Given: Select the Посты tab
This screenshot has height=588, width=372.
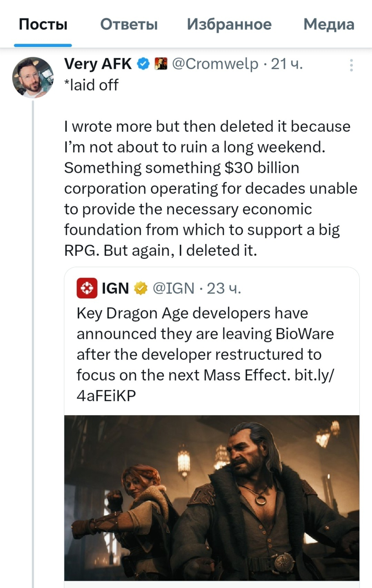Looking at the screenshot, I should click(x=43, y=24).
